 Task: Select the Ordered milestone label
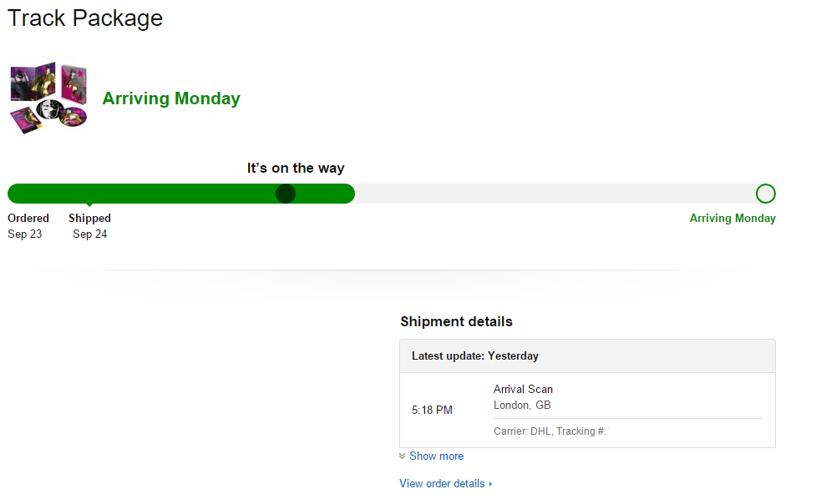click(28, 219)
